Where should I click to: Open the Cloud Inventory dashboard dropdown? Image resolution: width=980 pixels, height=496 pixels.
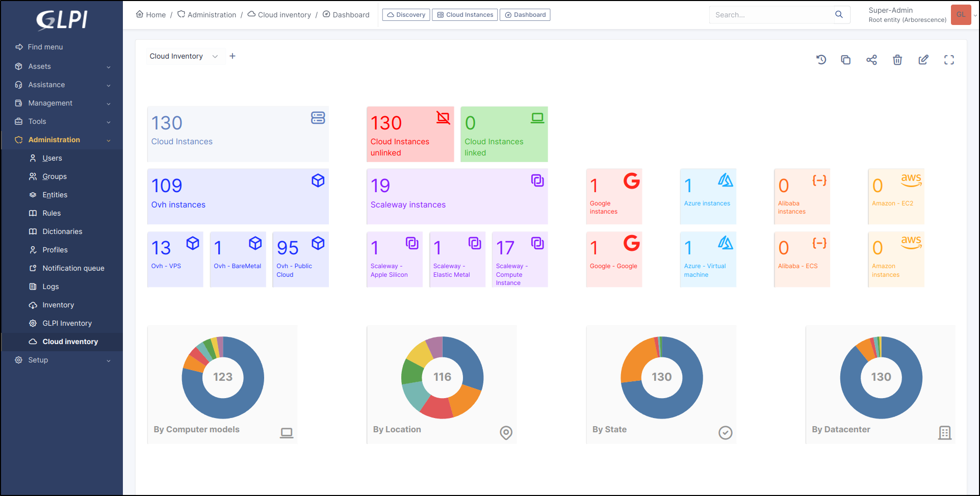(x=183, y=56)
